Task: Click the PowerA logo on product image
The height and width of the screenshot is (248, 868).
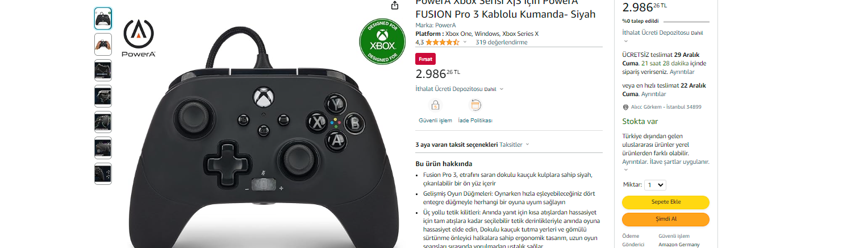Action: (139, 38)
